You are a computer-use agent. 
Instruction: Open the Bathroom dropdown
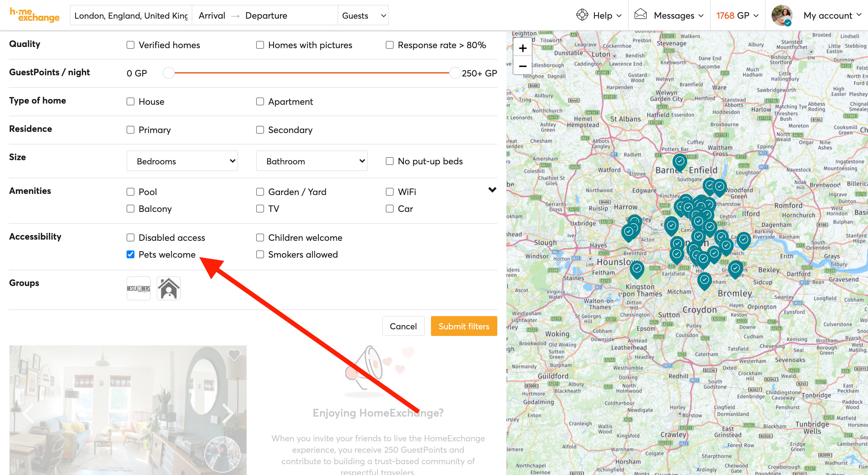click(x=311, y=161)
